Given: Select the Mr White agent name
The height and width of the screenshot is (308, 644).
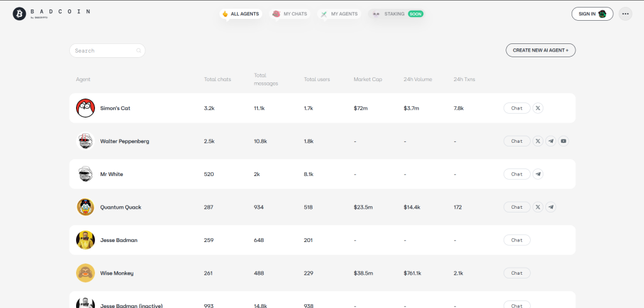Looking at the screenshot, I should click(111, 174).
